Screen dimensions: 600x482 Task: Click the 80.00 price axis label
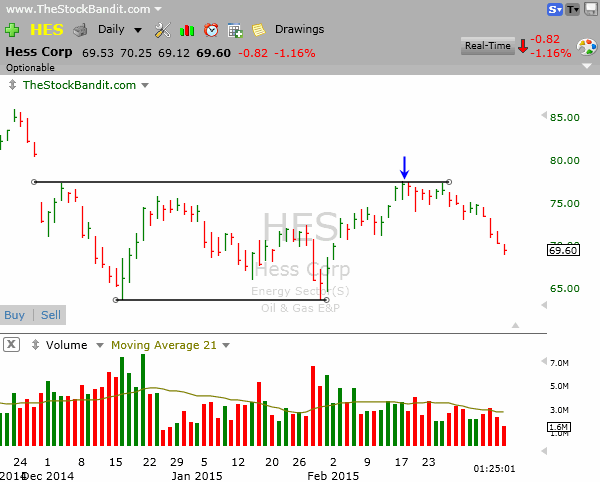pyautogui.click(x=564, y=161)
